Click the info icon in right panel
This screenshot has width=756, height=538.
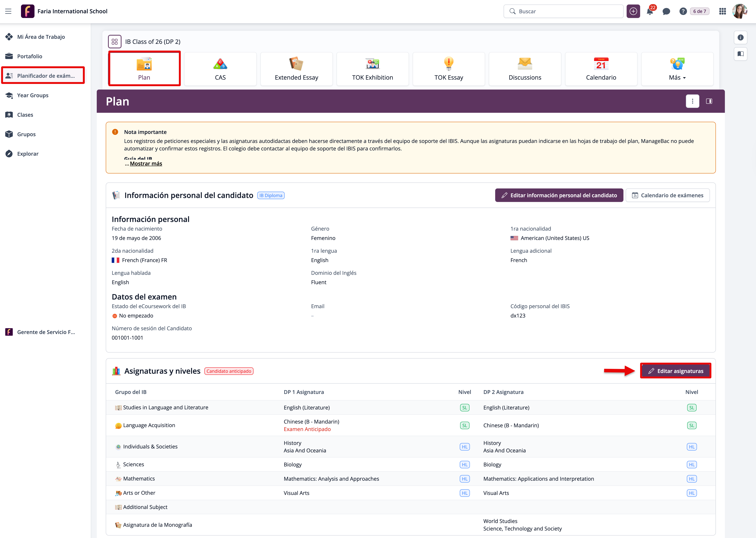point(740,37)
